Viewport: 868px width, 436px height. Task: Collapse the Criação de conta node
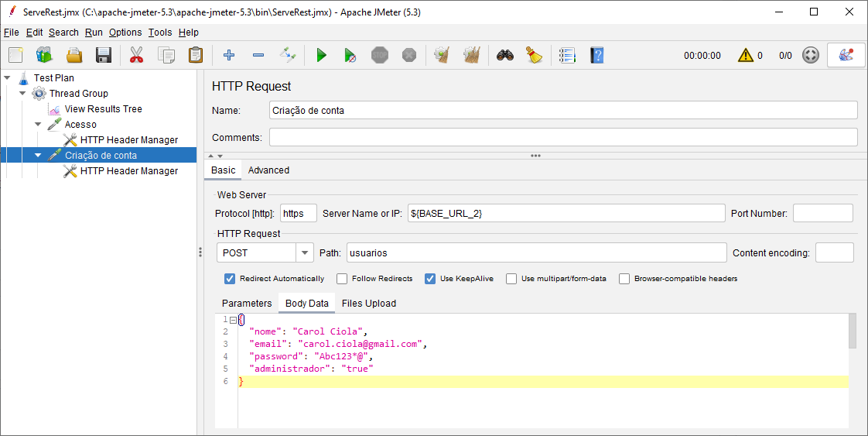(38, 156)
